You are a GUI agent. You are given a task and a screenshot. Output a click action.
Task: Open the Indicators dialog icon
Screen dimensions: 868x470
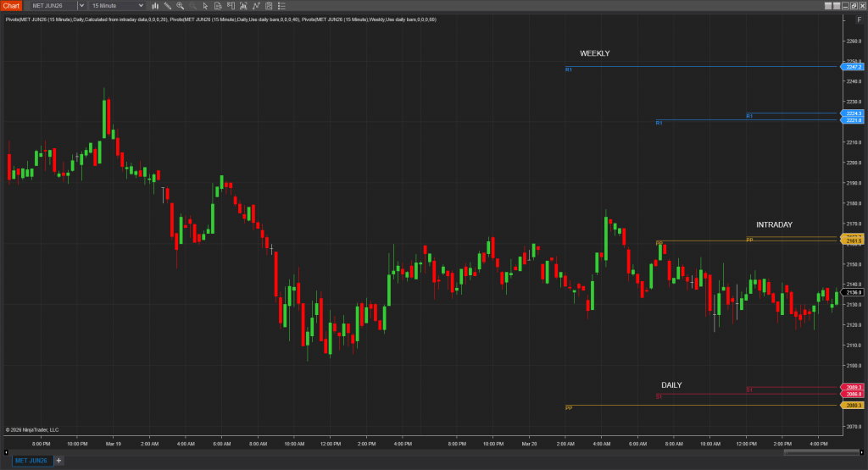click(256, 6)
